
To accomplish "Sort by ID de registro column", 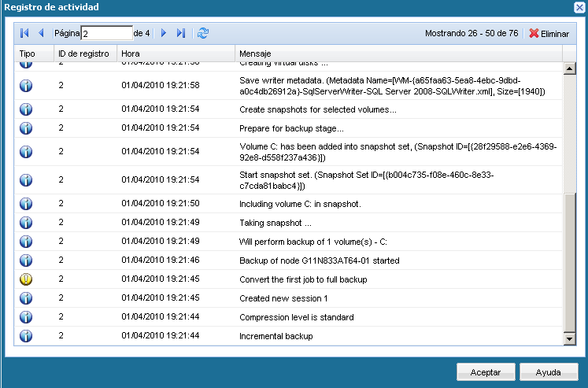I will [x=86, y=54].
